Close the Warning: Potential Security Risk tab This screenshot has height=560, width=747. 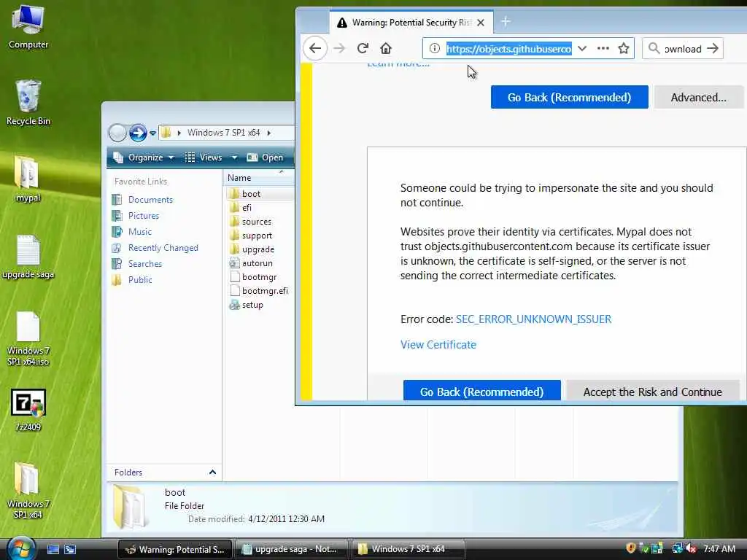pos(481,23)
